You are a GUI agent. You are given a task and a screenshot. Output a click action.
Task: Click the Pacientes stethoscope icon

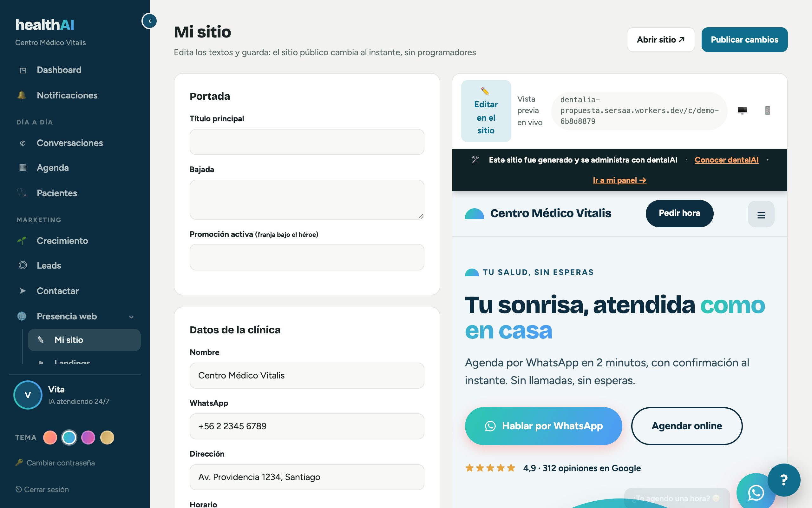[22, 193]
